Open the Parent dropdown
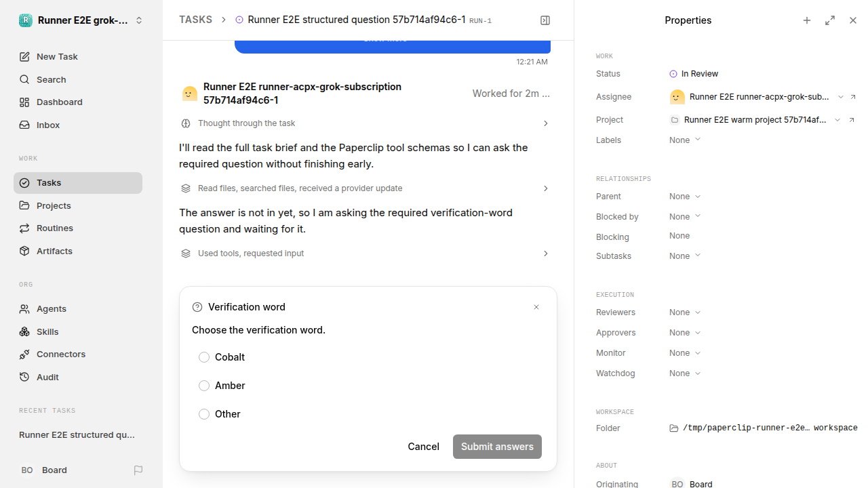This screenshot has width=868, height=488. pyautogui.click(x=685, y=197)
